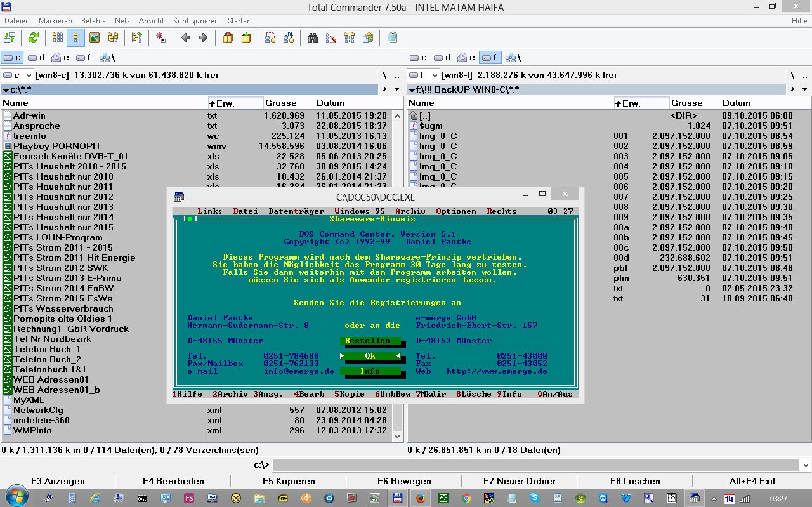The height and width of the screenshot is (507, 812).
Task: Select drive c in left drive bar
Action: (12, 58)
